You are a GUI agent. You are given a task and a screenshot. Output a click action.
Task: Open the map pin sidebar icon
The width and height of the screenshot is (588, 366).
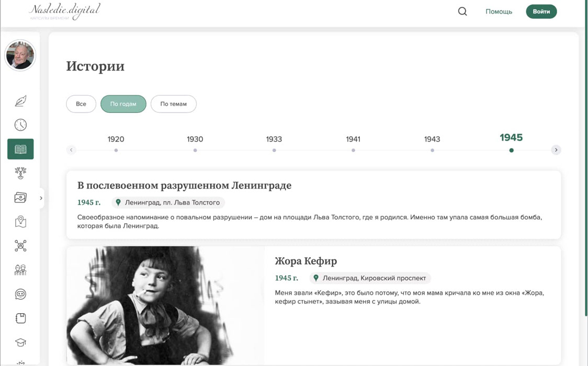(x=20, y=221)
